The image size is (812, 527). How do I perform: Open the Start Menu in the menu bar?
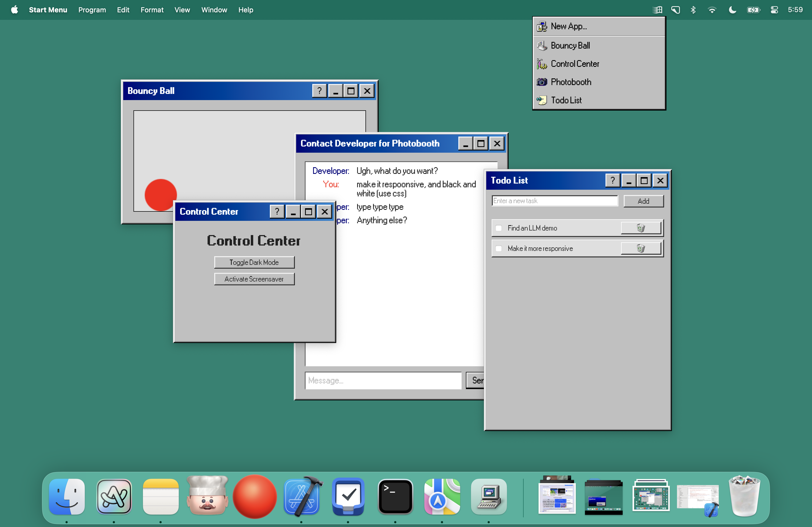click(x=48, y=10)
